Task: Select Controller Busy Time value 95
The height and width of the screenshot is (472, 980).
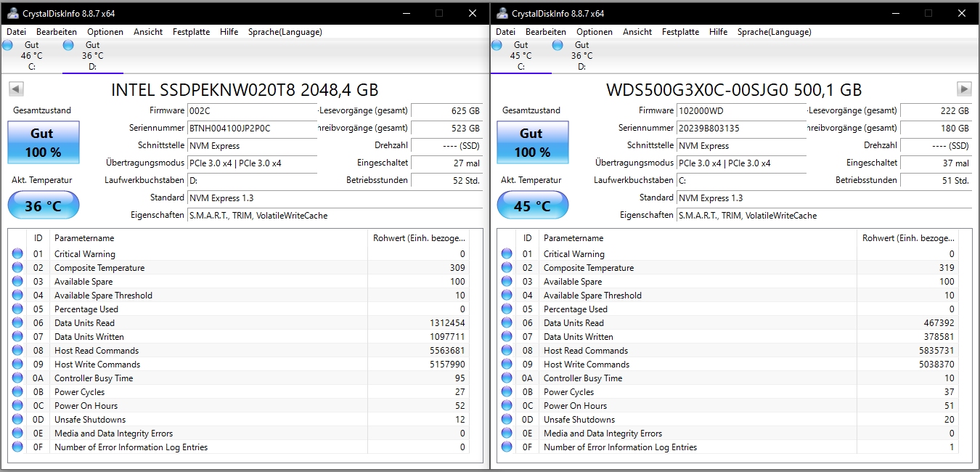Action: (x=460, y=378)
